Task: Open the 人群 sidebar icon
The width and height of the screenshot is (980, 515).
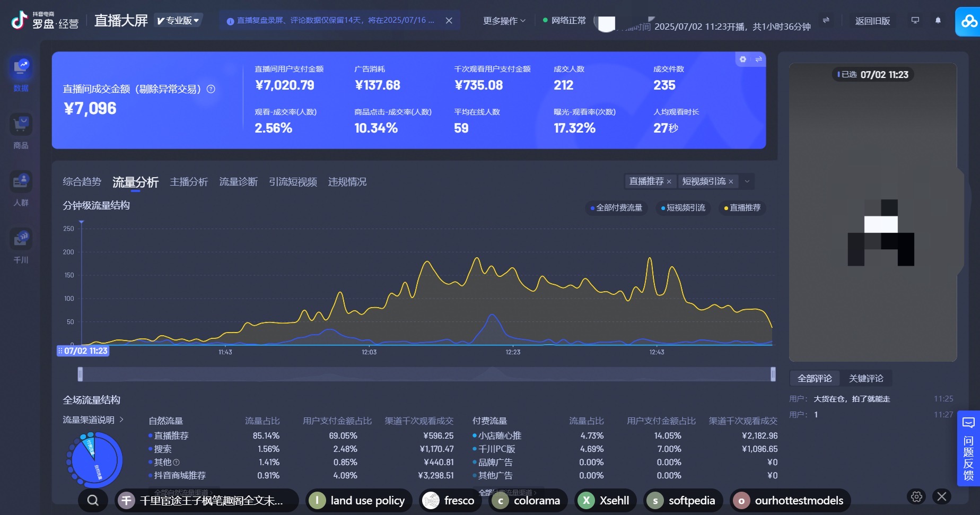Action: click(x=21, y=182)
